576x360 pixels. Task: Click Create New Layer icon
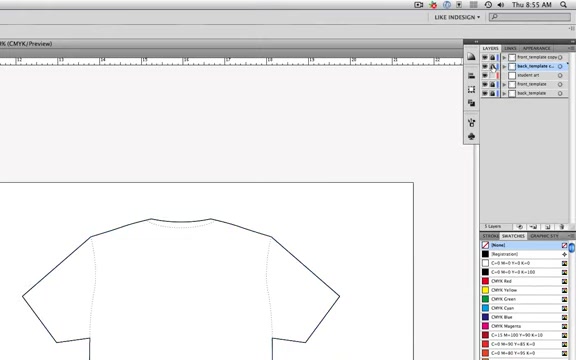(547, 227)
